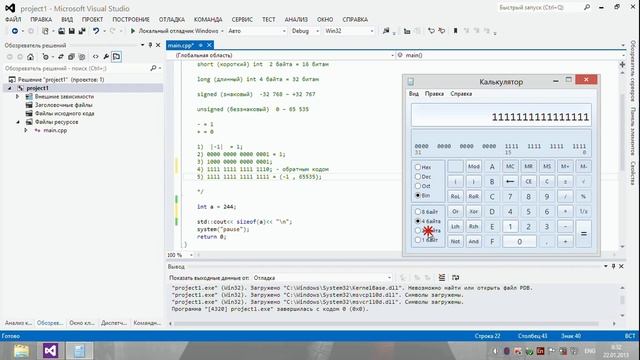
Task: Click the Visual Studio taskbar icon
Action: point(50,351)
